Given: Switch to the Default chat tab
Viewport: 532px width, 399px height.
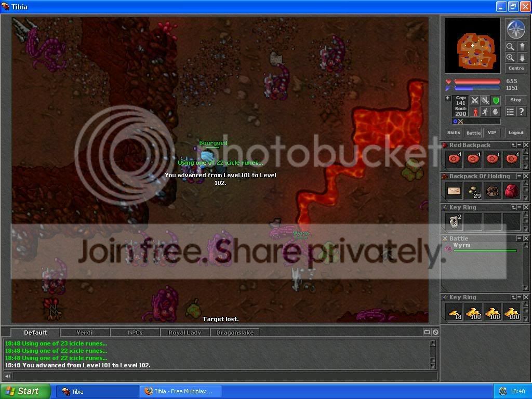Looking at the screenshot, I should (x=35, y=332).
